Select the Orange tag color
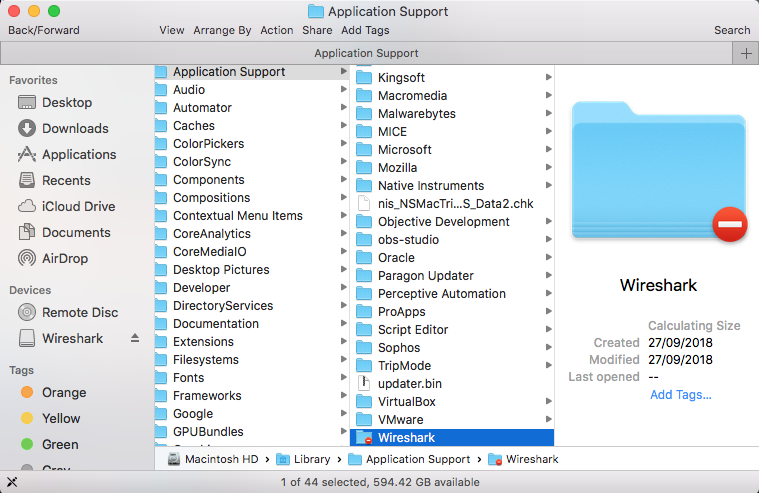This screenshot has height=493, width=759. (27, 392)
